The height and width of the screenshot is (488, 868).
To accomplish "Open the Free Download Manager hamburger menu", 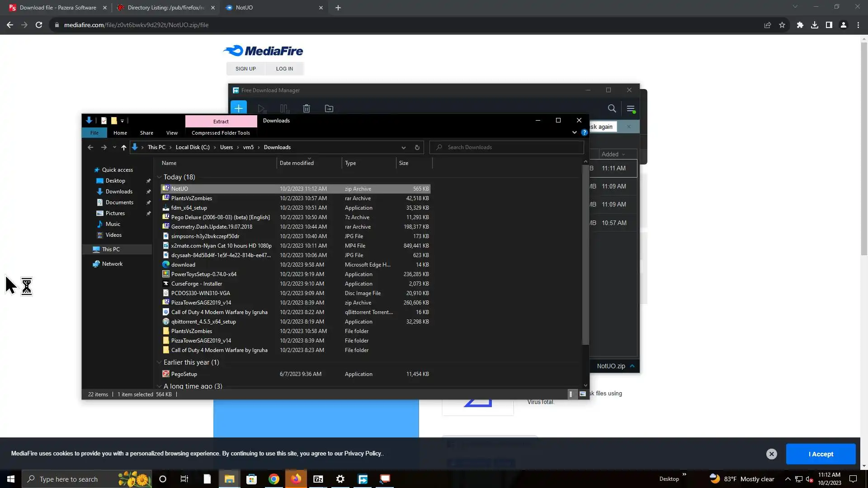I will (x=631, y=108).
